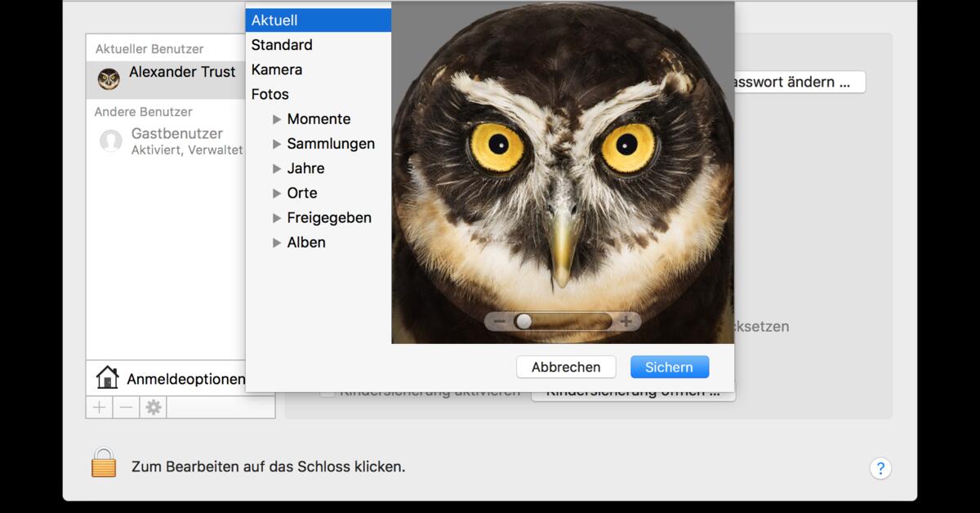Open the gear action icon below the user list
Screen dimensions: 980x513
click(x=154, y=406)
